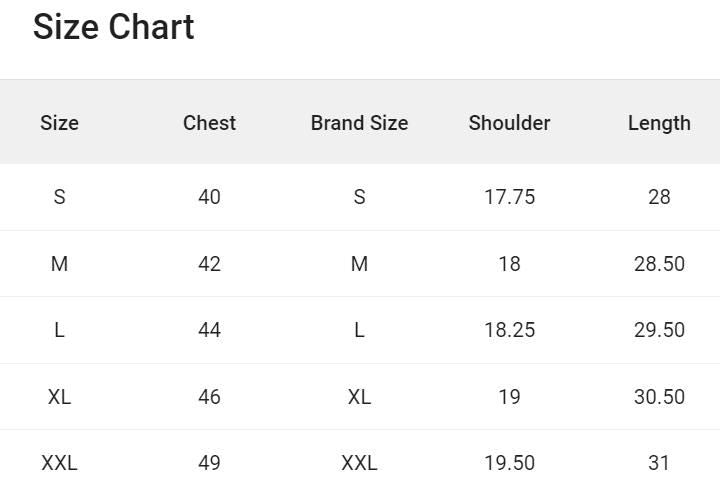This screenshot has height=502, width=720.
Task: Click XXL in the Brand Size column
Action: point(359,463)
